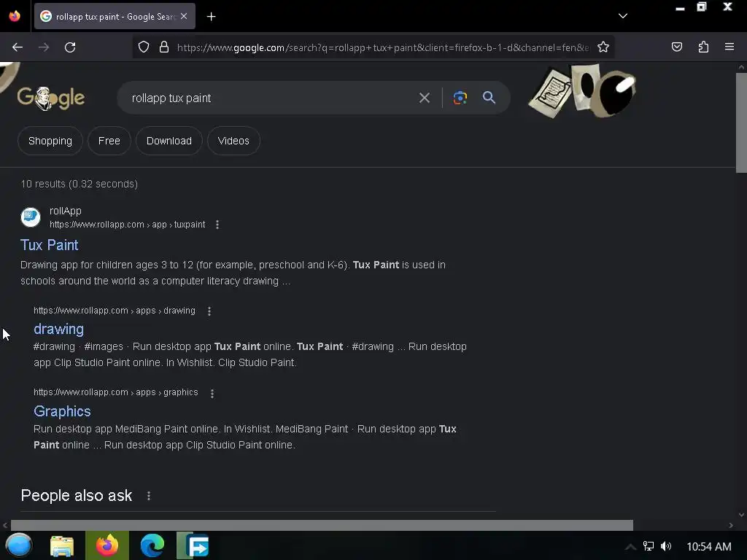The width and height of the screenshot is (747, 560).
Task: Click the Google doodle logo
Action: tap(51, 98)
